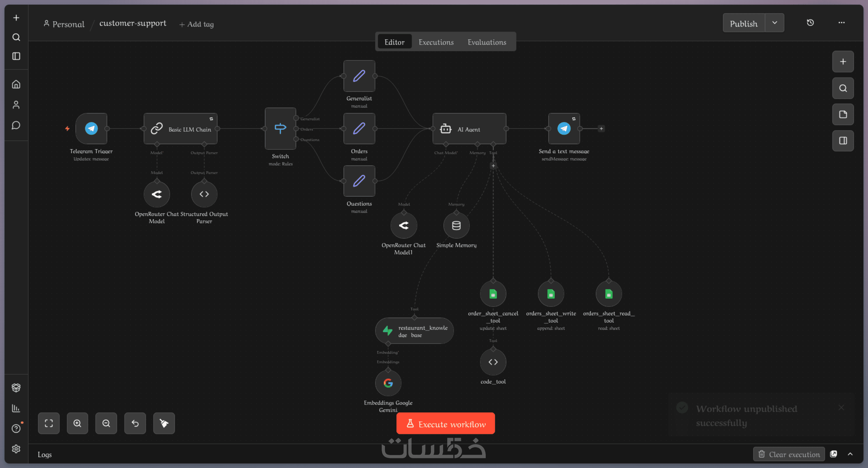868x468 pixels.
Task: Click the Clear execution button
Action: tap(789, 454)
